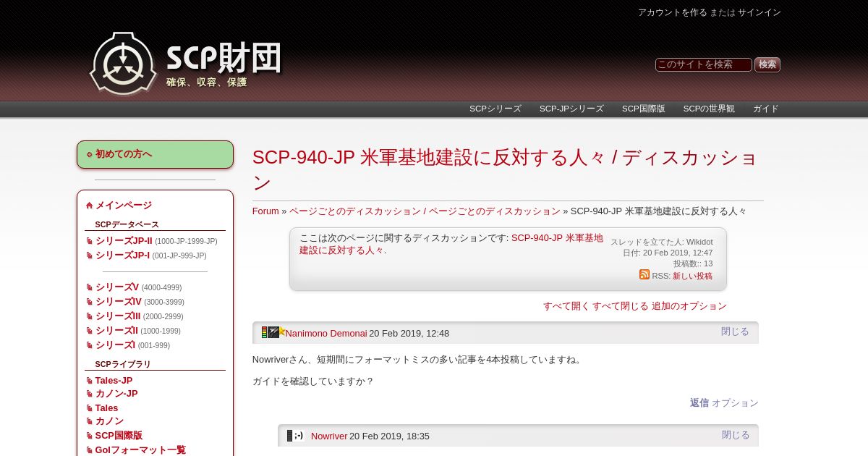Click the page icon next to シリーズV
Image resolution: width=868 pixels, height=456 pixels.
pyautogui.click(x=90, y=287)
